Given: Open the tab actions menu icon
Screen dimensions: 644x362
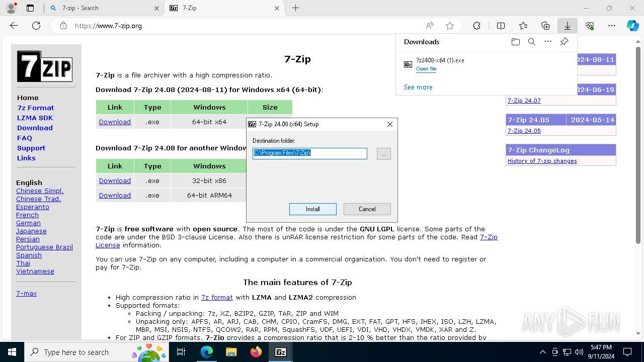Looking at the screenshot, I should [x=30, y=8].
